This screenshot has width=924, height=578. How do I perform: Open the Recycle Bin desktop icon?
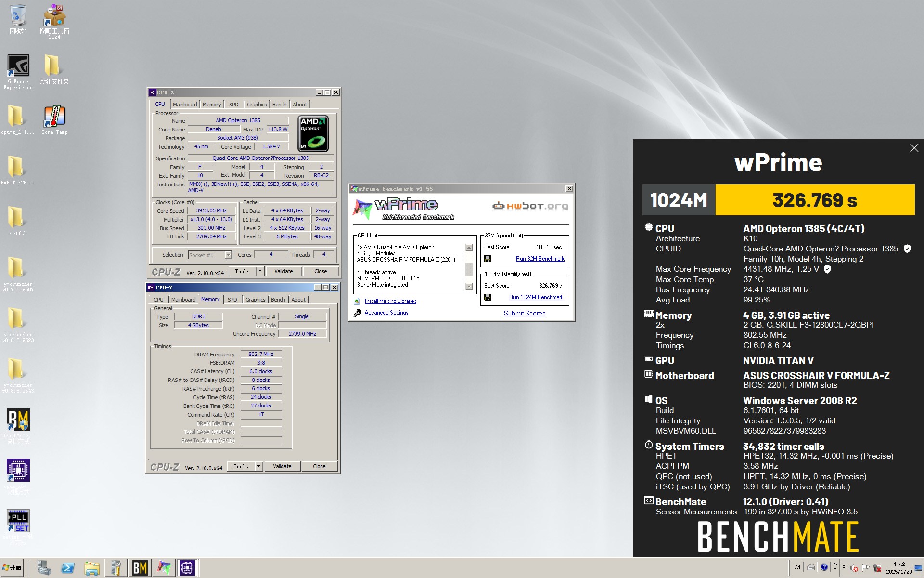[18, 19]
